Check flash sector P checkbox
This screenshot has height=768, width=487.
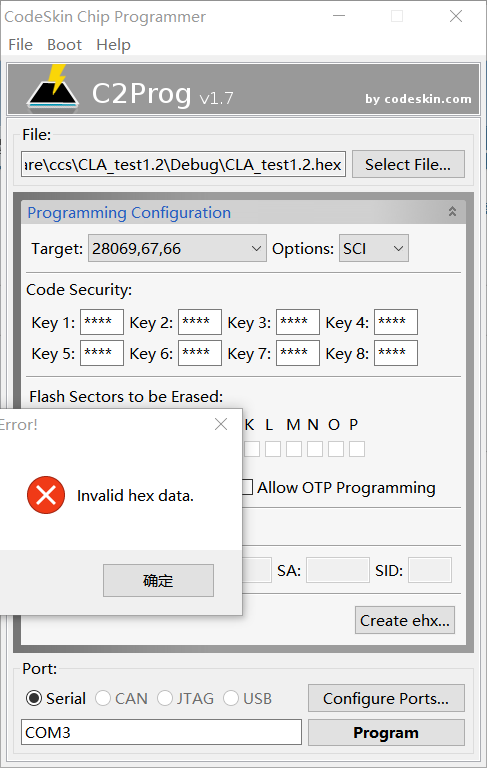[x=357, y=449]
